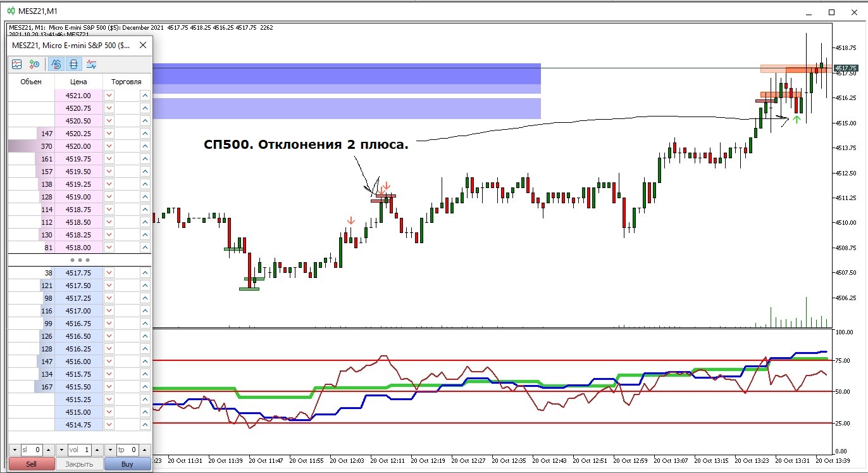Click the 167 volume cell
Image resolution: width=868 pixels, height=473 pixels.
31,387
